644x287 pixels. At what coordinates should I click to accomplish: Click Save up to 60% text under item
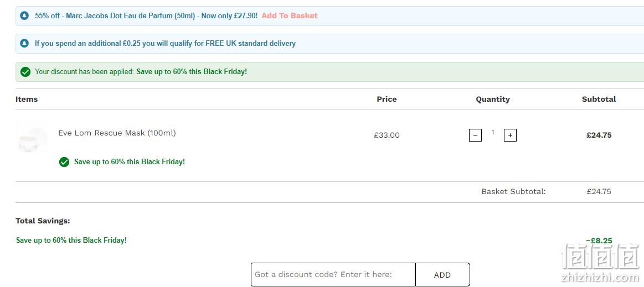130,162
